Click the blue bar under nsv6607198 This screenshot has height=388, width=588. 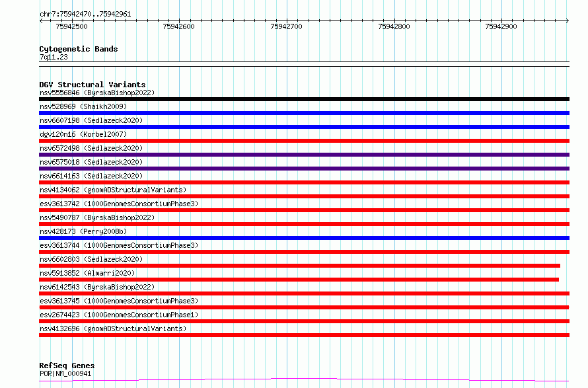coord(304,127)
